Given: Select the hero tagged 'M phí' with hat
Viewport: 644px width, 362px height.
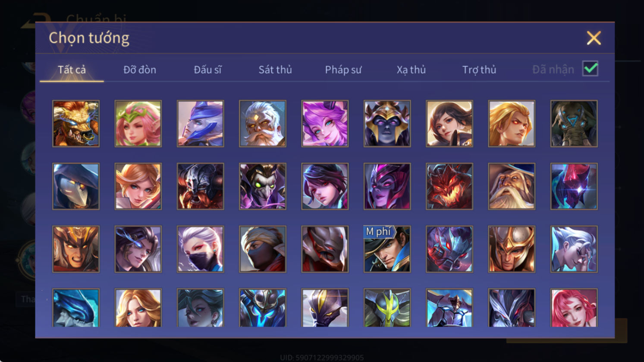Looking at the screenshot, I should coord(387,249).
